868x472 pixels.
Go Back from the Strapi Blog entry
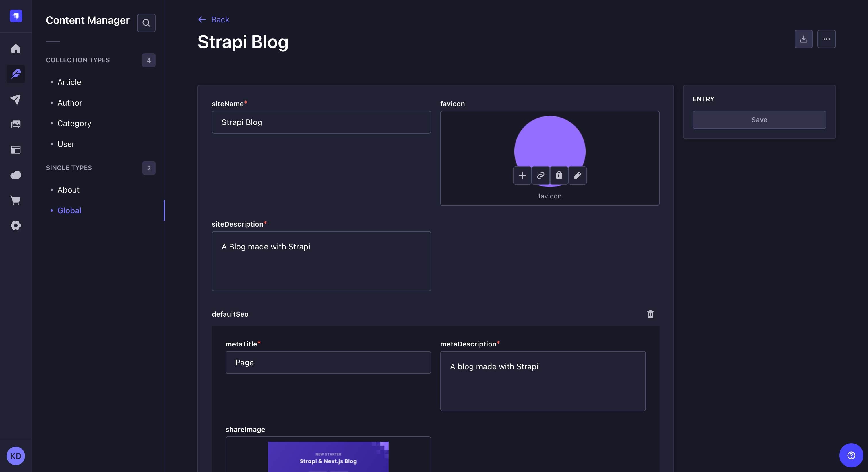(214, 19)
